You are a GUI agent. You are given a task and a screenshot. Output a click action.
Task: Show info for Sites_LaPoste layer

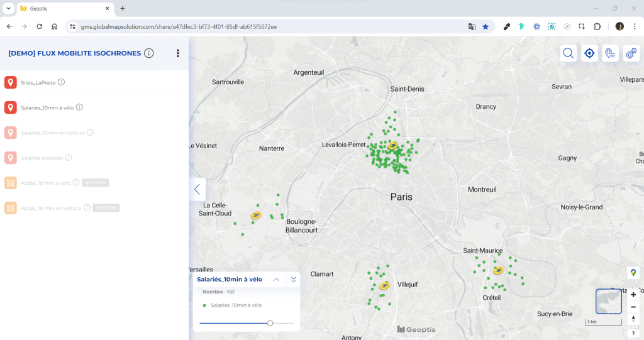(x=61, y=82)
